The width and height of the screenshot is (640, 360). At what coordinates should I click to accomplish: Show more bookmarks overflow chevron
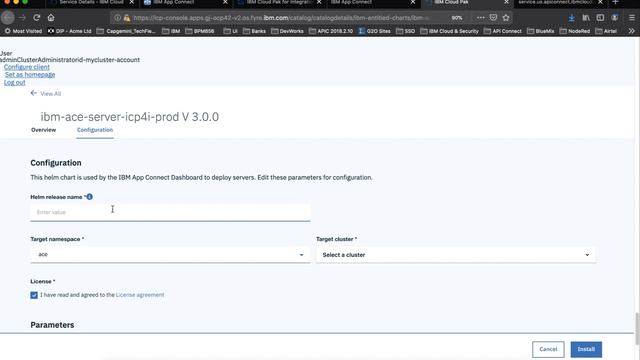[631, 31]
